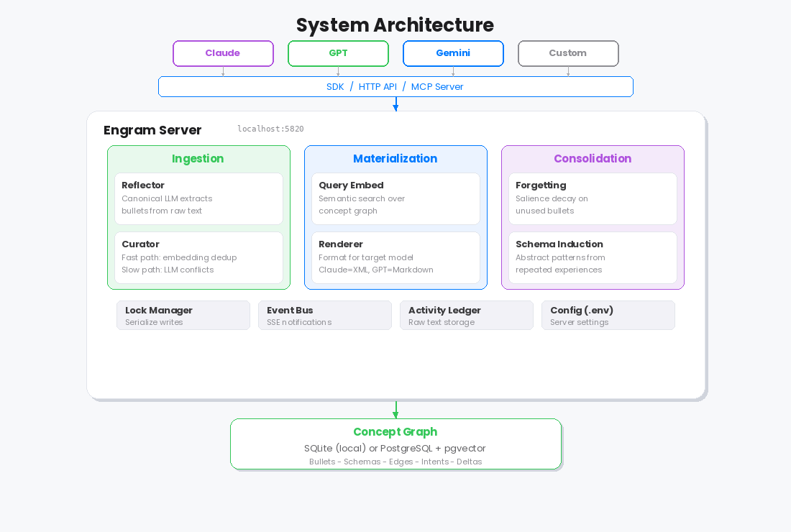
Task: Click 'Abstract patterns from' description text
Action: pos(560,257)
